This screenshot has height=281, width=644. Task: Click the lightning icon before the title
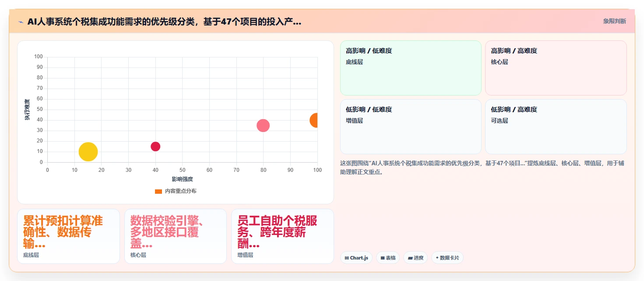21,21
